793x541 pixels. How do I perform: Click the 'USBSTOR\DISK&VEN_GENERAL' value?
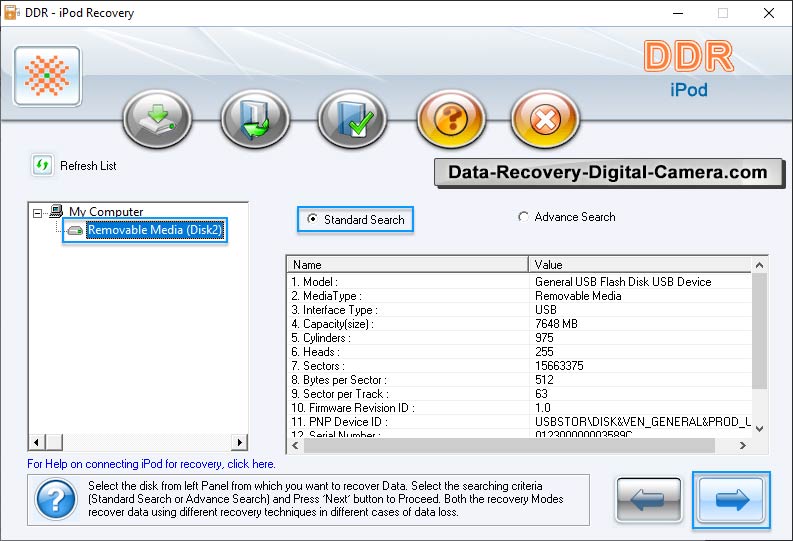point(643,422)
